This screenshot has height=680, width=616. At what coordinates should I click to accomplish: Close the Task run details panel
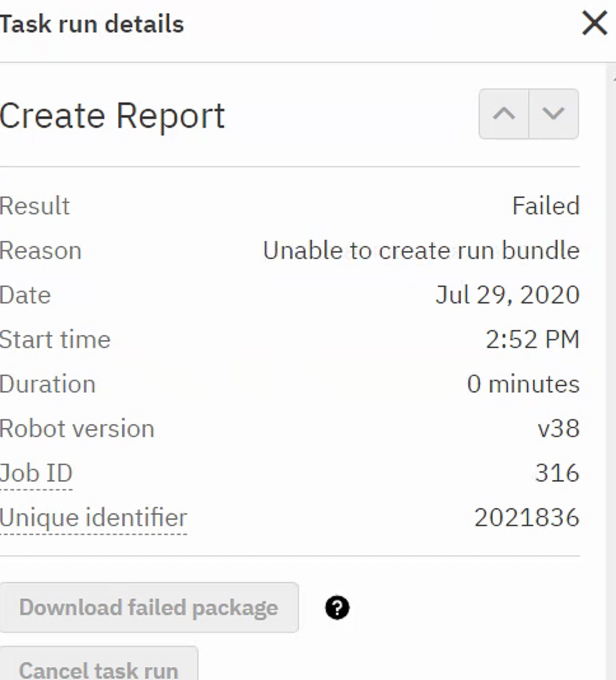(x=594, y=24)
